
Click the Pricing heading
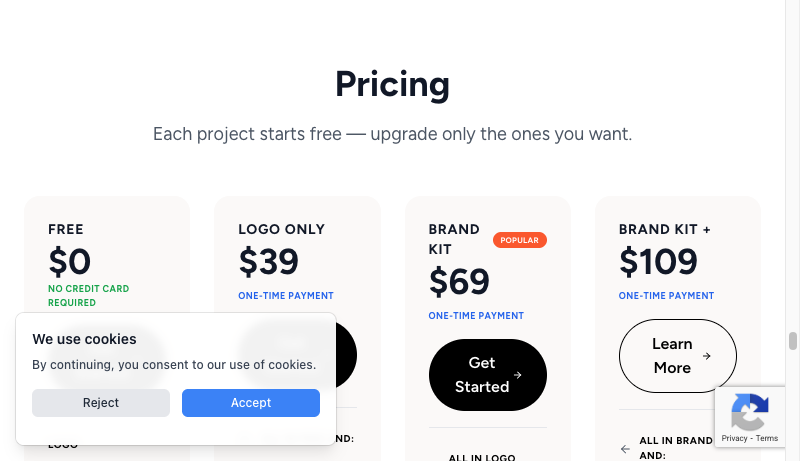point(392,84)
